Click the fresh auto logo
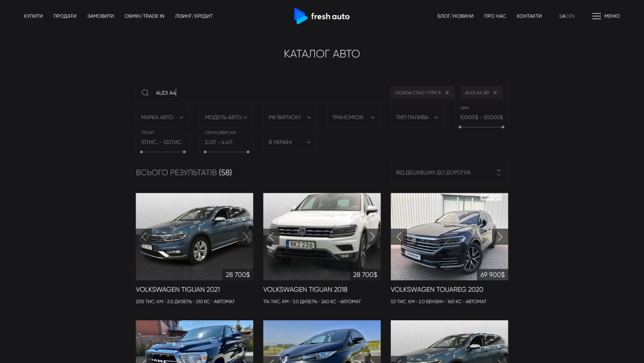This screenshot has width=644, height=363. tap(322, 16)
